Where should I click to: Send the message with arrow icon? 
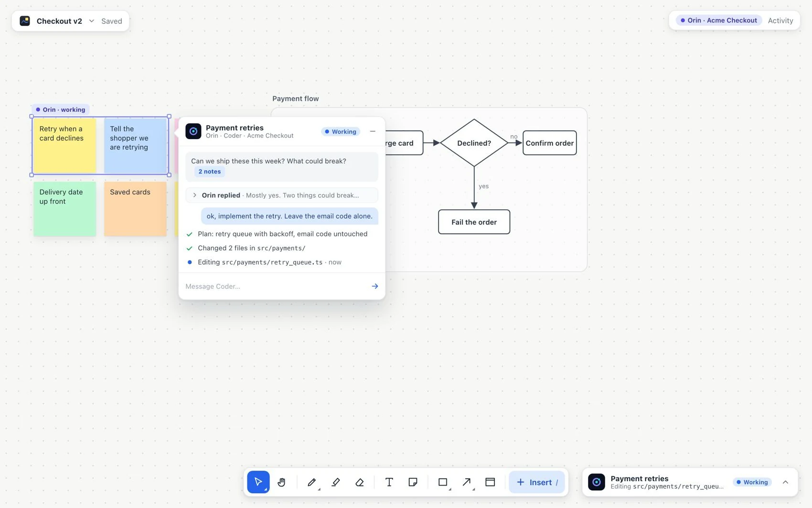(x=375, y=286)
